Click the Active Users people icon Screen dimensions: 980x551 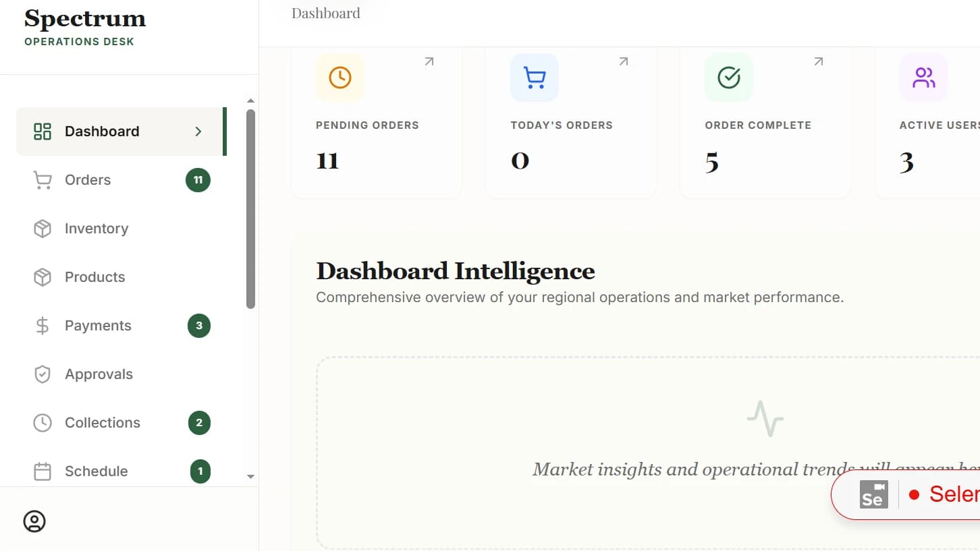tap(923, 78)
